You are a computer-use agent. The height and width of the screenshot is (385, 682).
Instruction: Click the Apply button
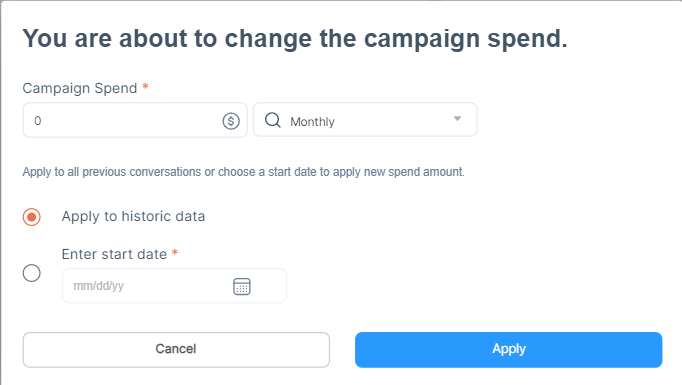tap(508, 350)
